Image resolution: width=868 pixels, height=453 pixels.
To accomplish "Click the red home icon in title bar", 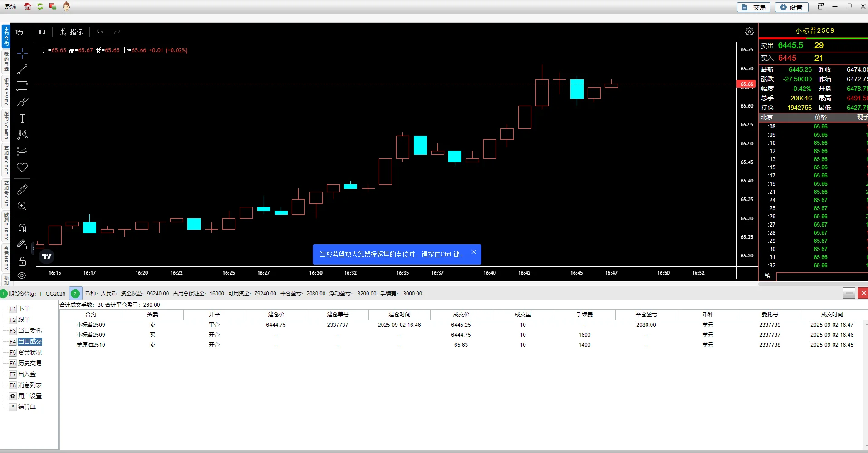I will [28, 6].
